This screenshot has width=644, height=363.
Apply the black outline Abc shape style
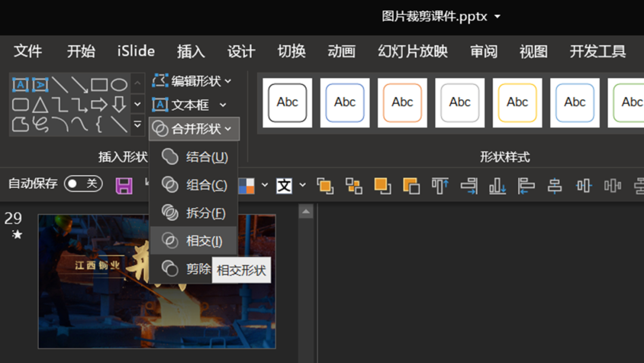(x=287, y=102)
